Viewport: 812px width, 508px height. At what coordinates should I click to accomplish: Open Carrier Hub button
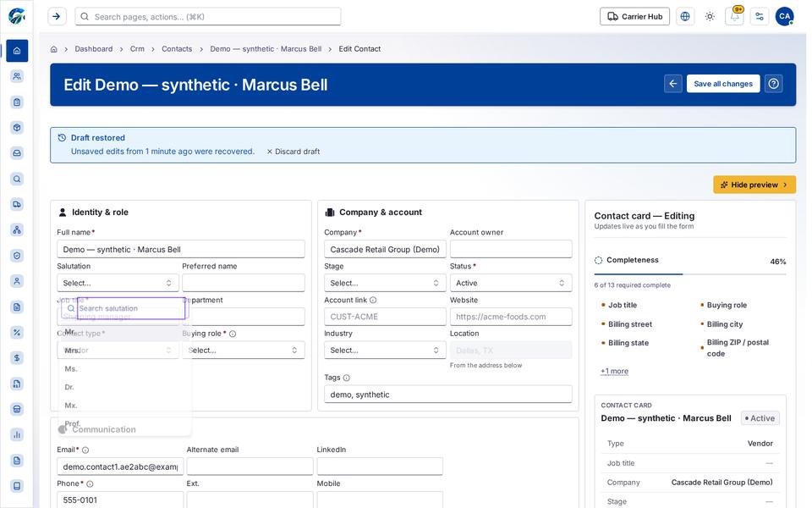coord(634,17)
